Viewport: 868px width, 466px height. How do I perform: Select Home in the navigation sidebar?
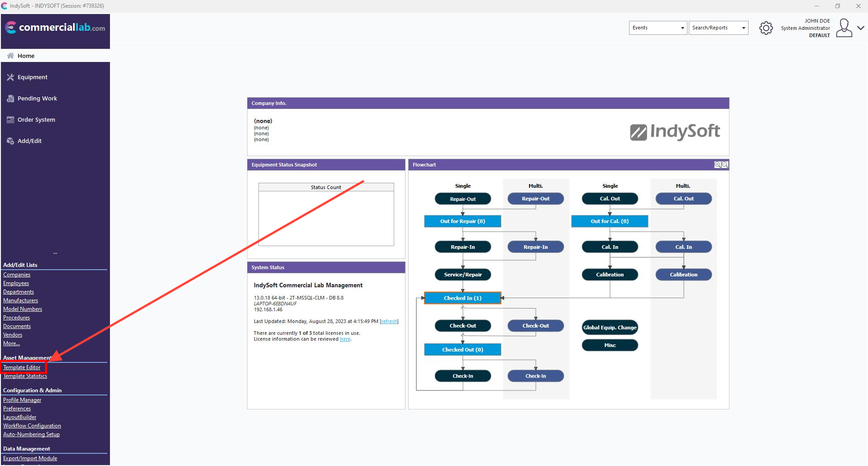coord(26,56)
